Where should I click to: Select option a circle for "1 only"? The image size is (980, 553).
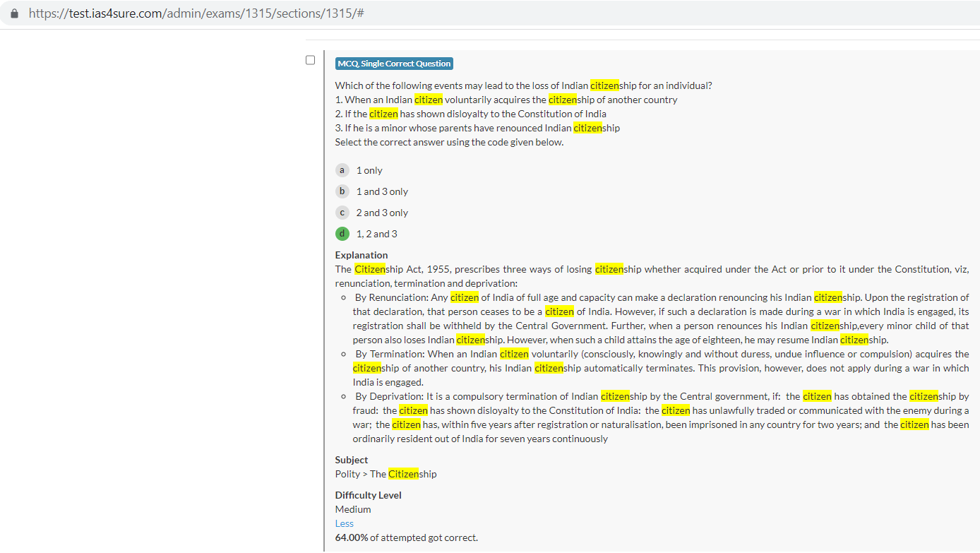tap(342, 170)
